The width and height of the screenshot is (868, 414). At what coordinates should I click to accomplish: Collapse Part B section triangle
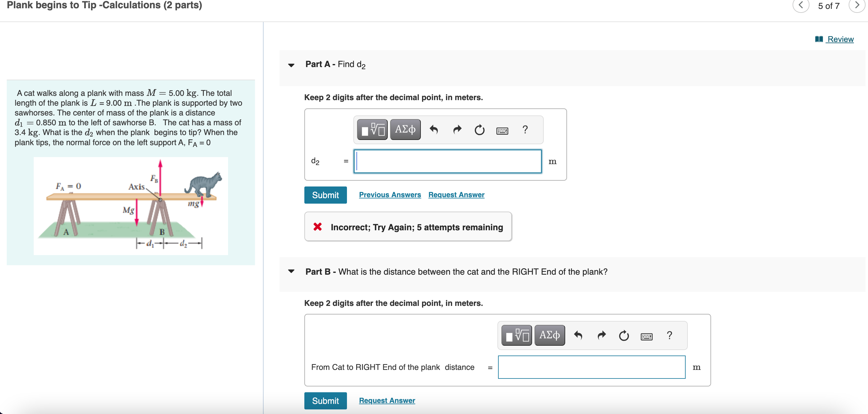tap(291, 271)
